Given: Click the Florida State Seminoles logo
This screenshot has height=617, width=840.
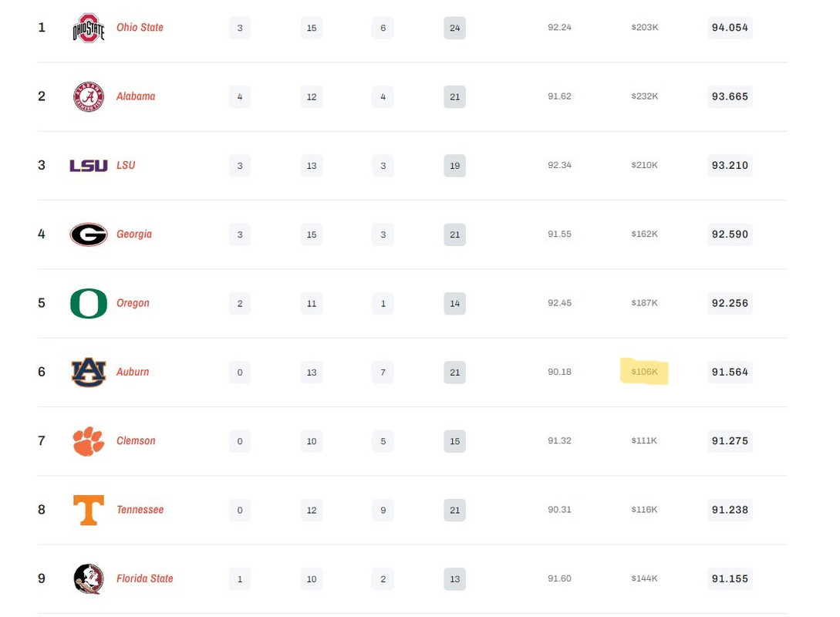Looking at the screenshot, I should [88, 578].
